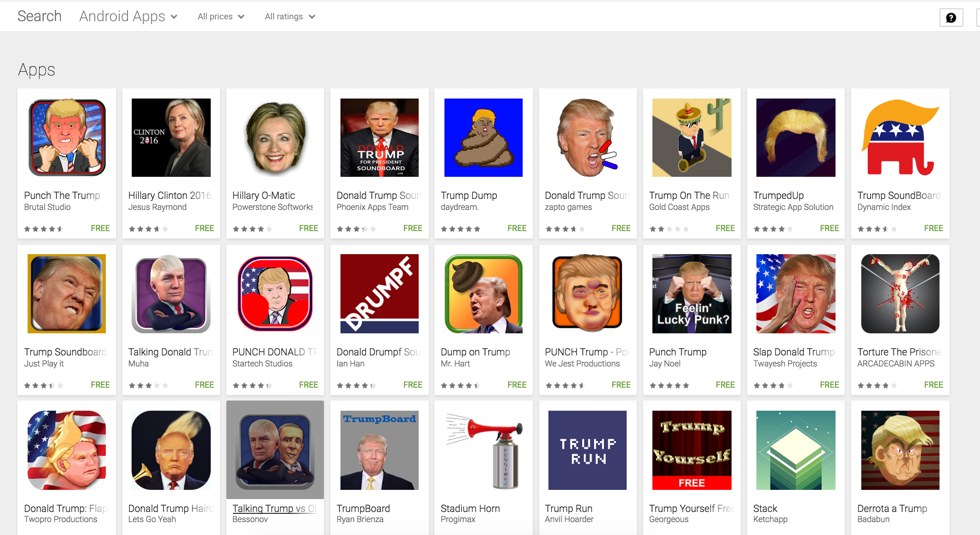Open Donald Trump Flap app icon
The width and height of the screenshot is (980, 535).
coord(67,450)
